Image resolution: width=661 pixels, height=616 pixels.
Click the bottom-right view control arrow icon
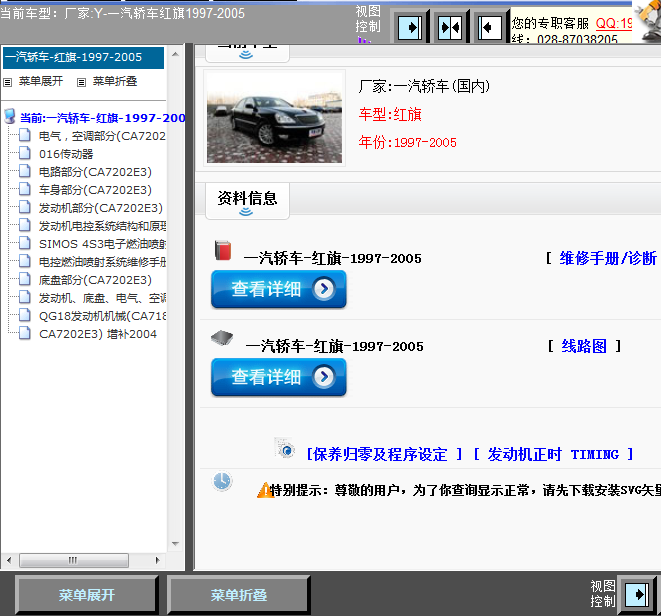(x=637, y=594)
